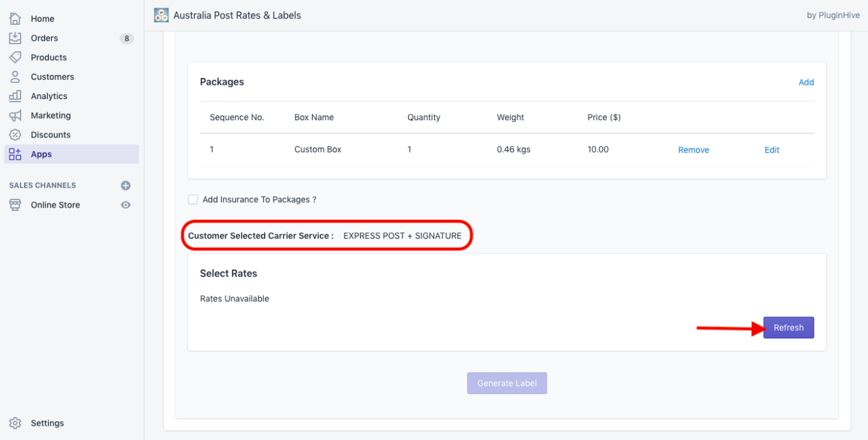Image resolution: width=868 pixels, height=440 pixels.
Task: Click SALES CHANNELS section label
Action: [43, 185]
